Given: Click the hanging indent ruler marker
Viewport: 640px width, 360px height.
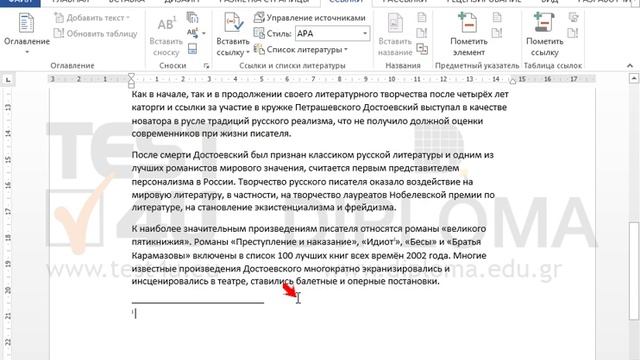Looking at the screenshot, I should (x=131, y=81).
